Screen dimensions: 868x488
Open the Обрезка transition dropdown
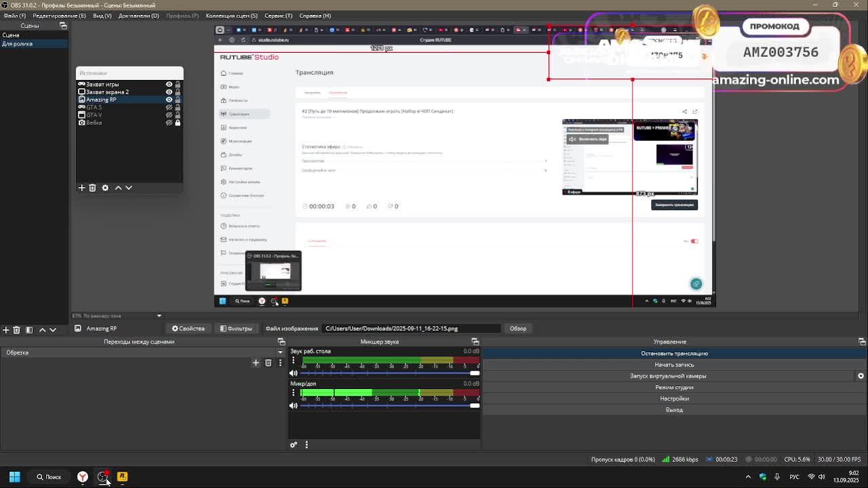coord(143,352)
